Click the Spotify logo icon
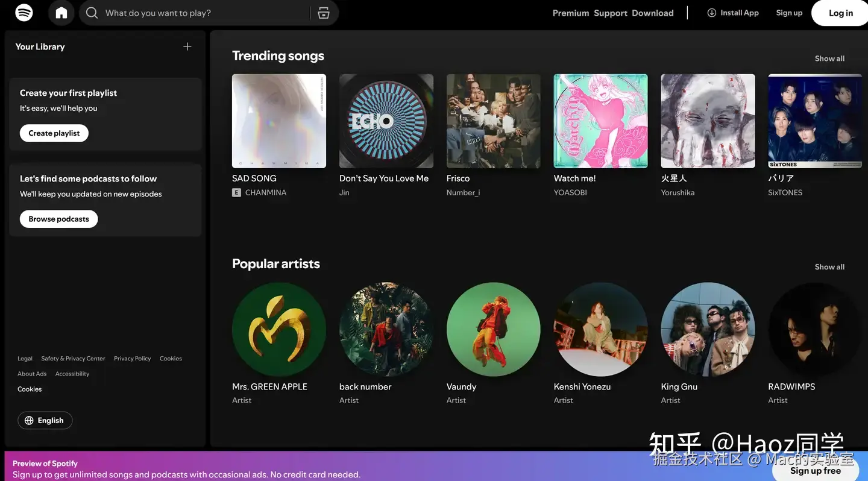 [x=24, y=13]
